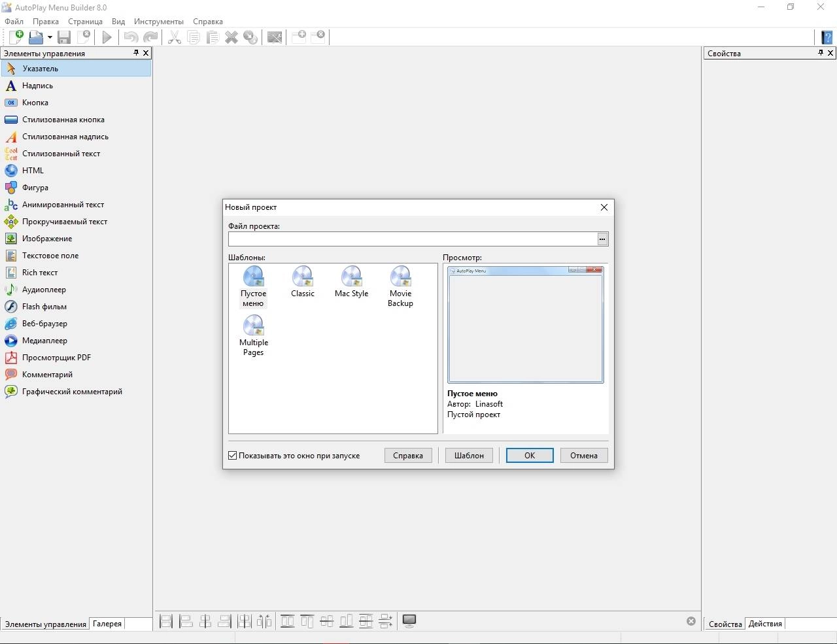Switch to the Действия tab
837x644 pixels.
[765, 624]
